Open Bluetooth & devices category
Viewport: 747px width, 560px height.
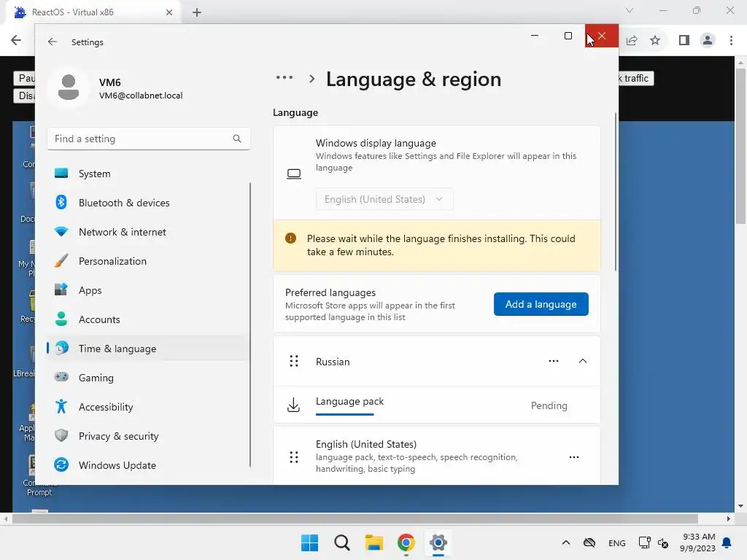coord(147,203)
